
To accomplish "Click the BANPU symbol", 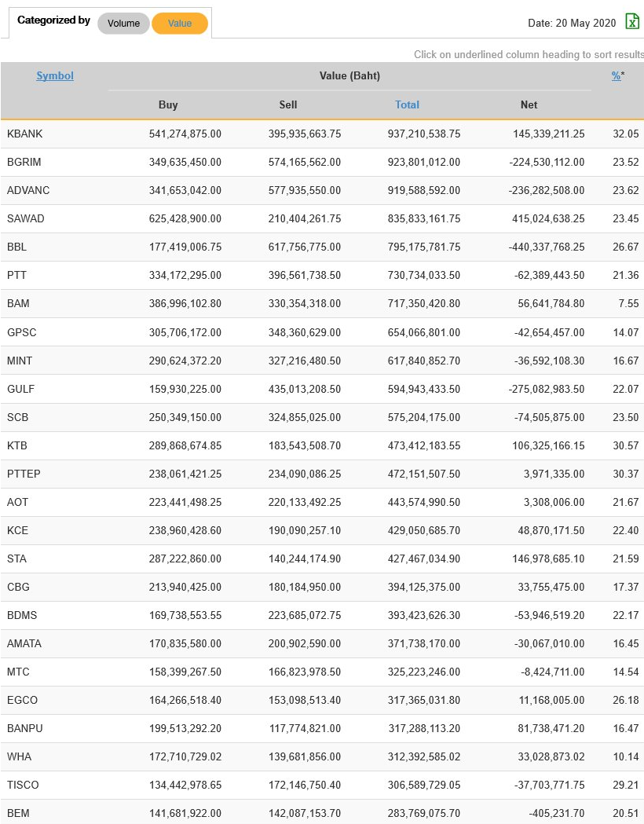I will (25, 728).
